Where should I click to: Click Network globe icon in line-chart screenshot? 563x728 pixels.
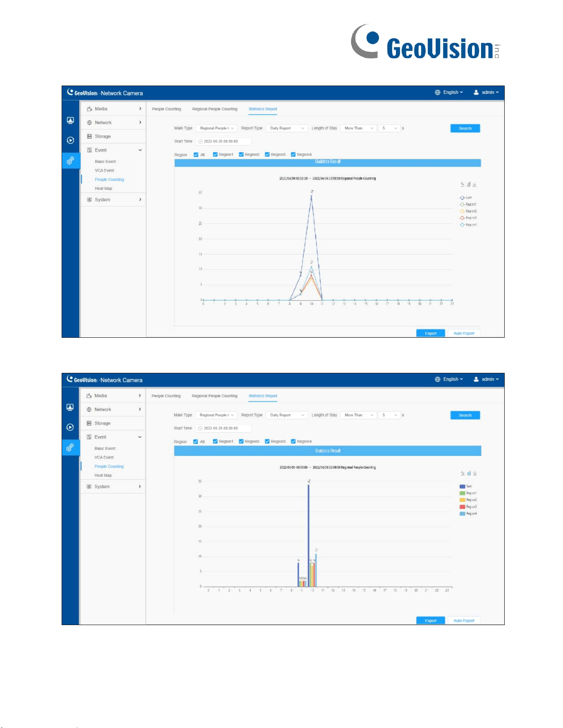[89, 122]
